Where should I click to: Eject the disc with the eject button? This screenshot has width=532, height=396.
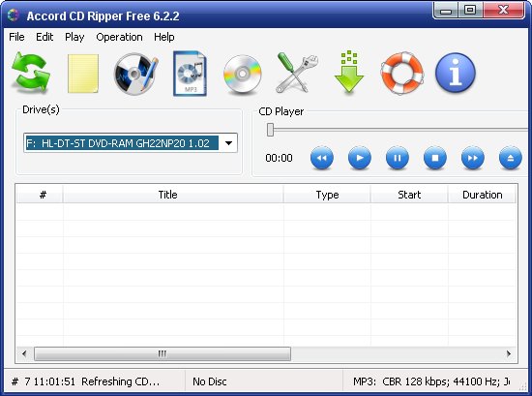tap(511, 158)
